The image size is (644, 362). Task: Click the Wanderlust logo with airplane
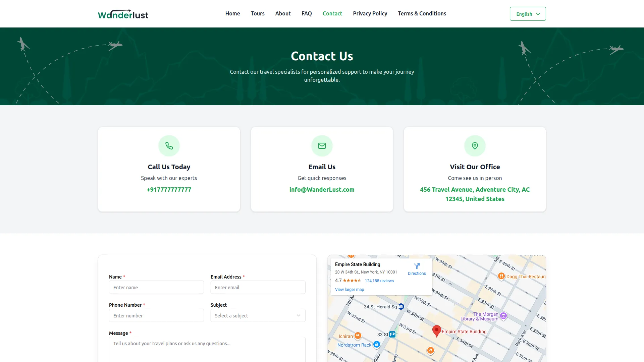coord(123,14)
